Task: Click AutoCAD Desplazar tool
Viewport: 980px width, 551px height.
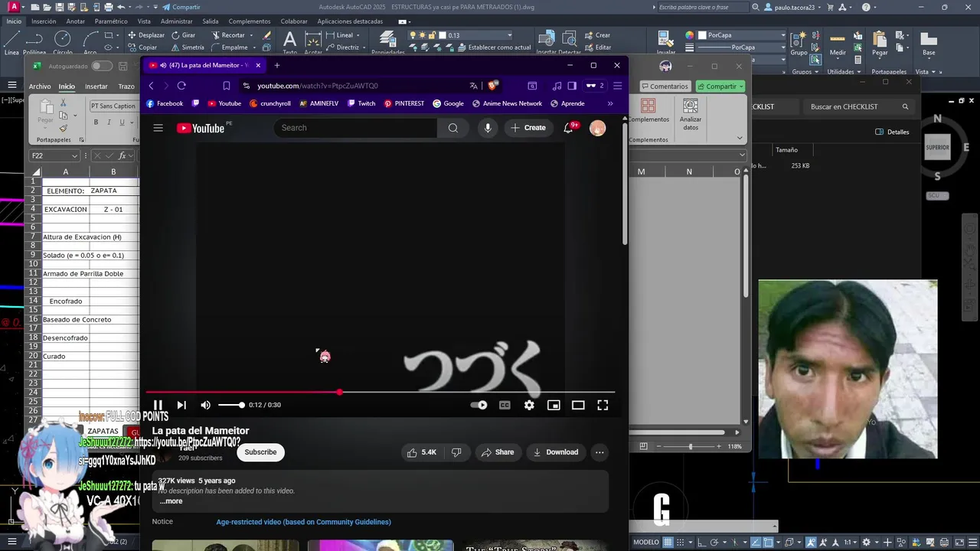Action: coord(145,35)
